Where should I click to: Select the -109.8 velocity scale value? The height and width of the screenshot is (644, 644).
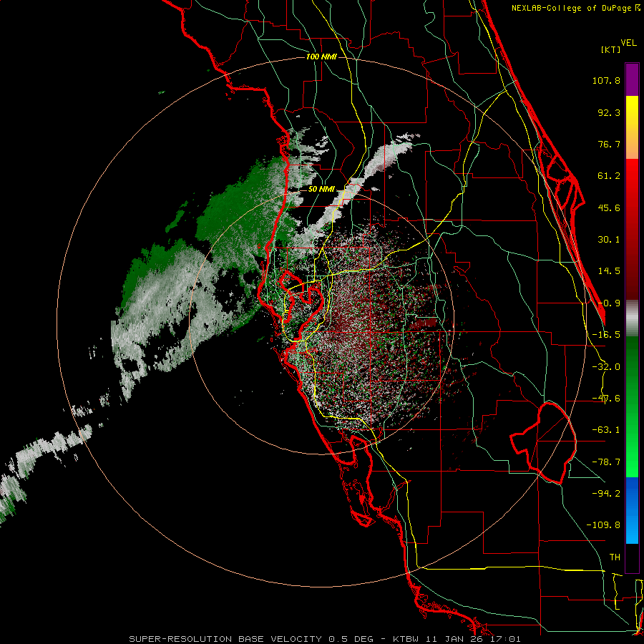tap(603, 525)
